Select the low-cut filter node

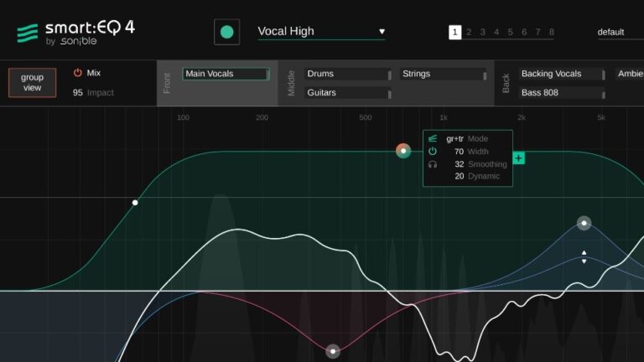(x=135, y=203)
